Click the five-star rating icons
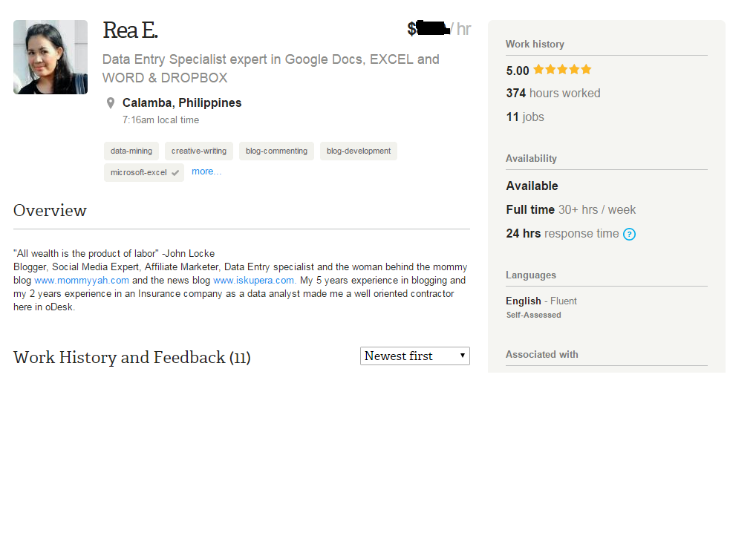The height and width of the screenshot is (533, 756). point(562,70)
